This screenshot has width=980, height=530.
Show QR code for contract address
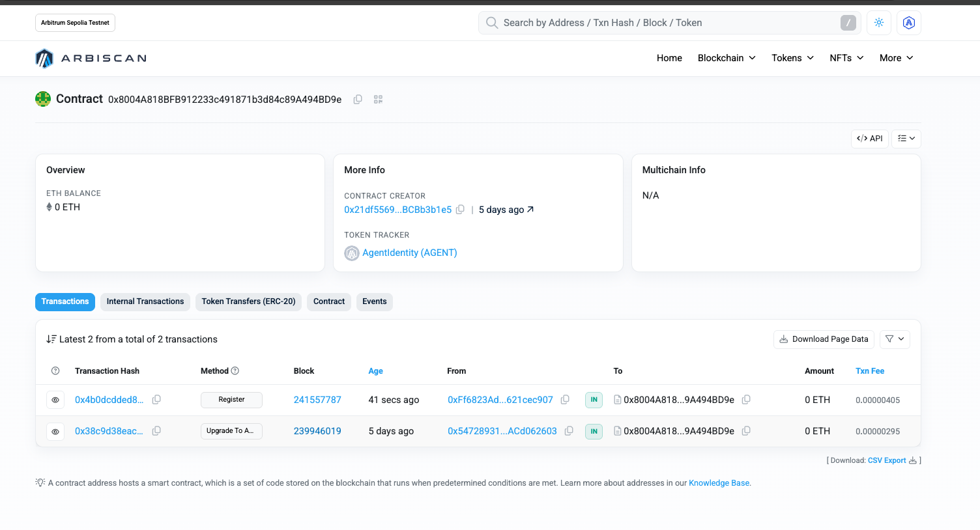click(378, 100)
